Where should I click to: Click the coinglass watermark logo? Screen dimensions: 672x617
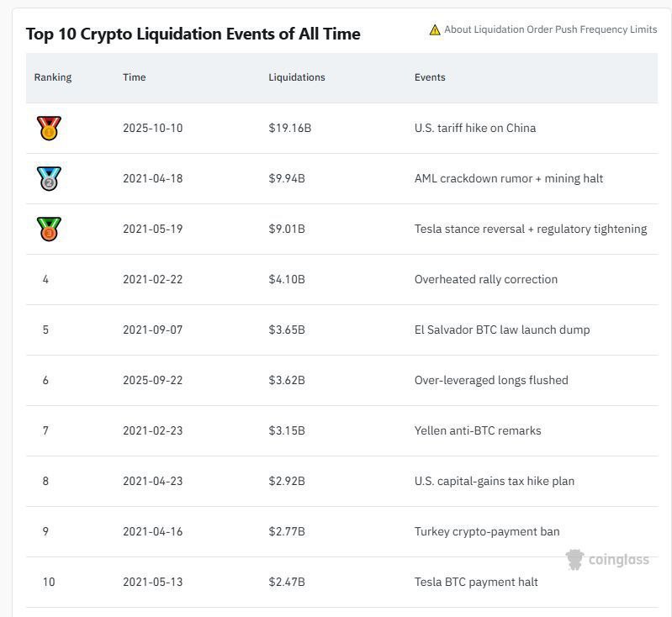click(x=607, y=560)
